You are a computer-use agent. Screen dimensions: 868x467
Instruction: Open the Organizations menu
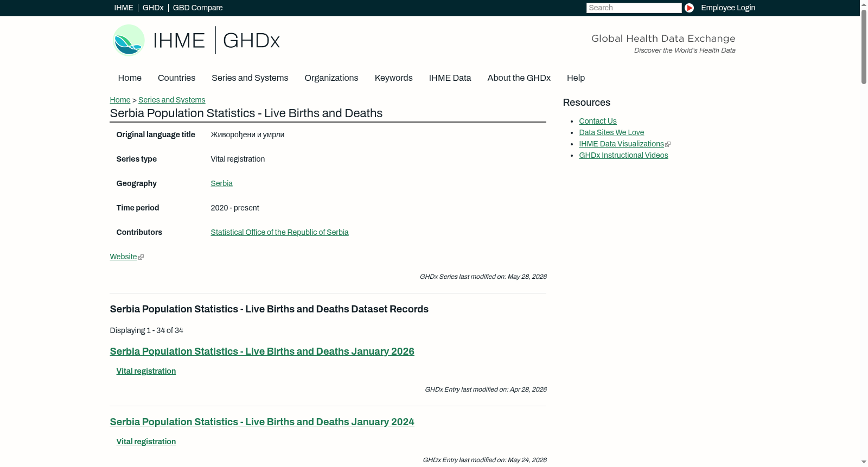tap(331, 78)
